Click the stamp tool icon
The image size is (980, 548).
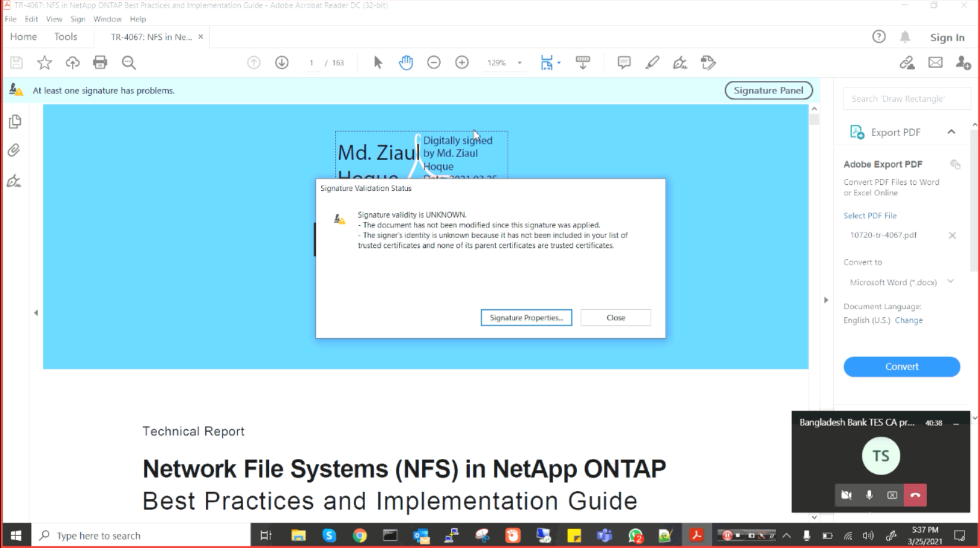point(708,62)
